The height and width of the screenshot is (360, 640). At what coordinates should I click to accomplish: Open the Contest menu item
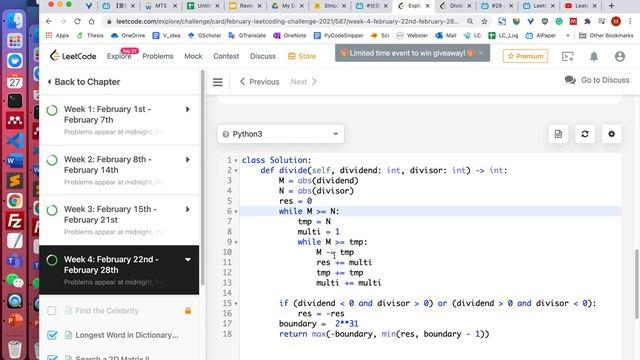[x=226, y=56]
